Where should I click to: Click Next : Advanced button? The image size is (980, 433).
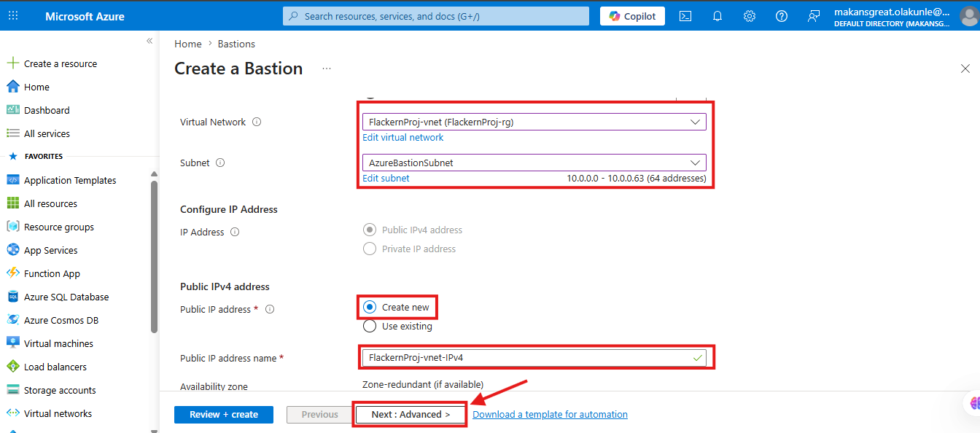pos(411,414)
